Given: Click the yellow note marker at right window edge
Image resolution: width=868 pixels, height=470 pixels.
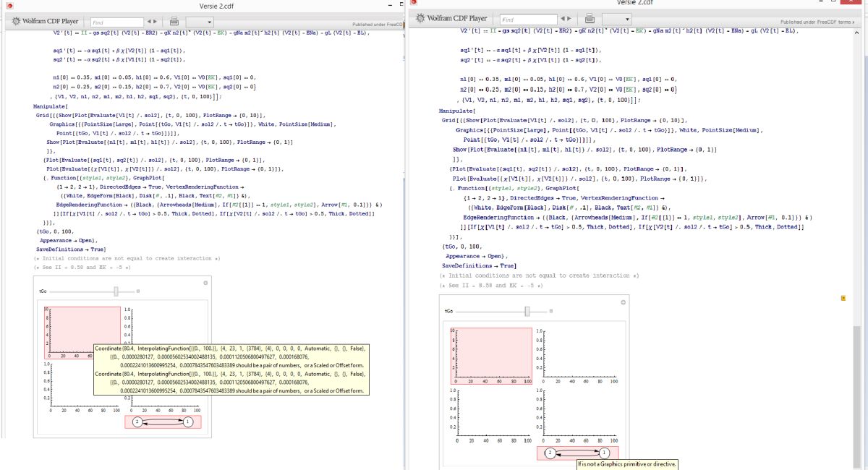Looking at the screenshot, I should click(x=844, y=297).
